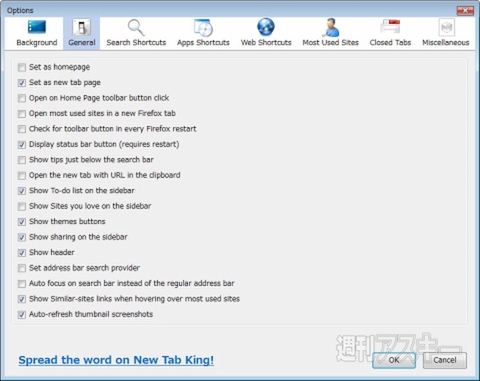Enable Check for toolbar button in every restart
Screen dimensions: 480x381
[x=22, y=129]
